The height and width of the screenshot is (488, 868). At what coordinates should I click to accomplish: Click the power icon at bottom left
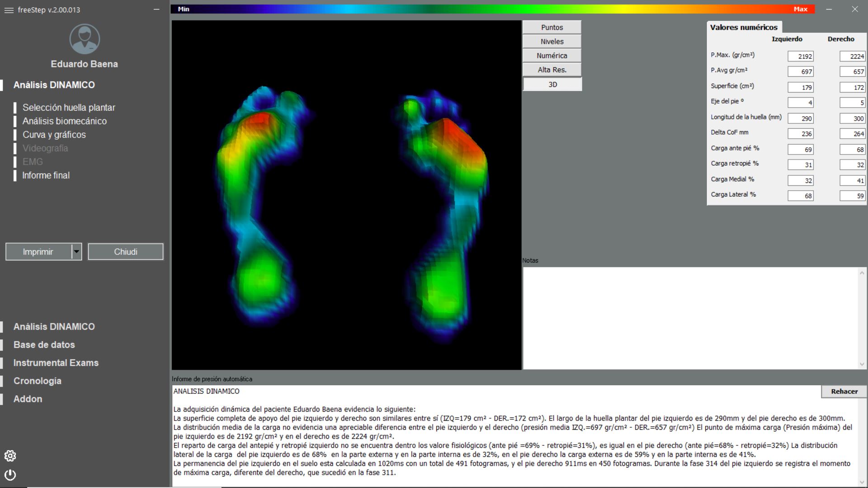coord(10,475)
